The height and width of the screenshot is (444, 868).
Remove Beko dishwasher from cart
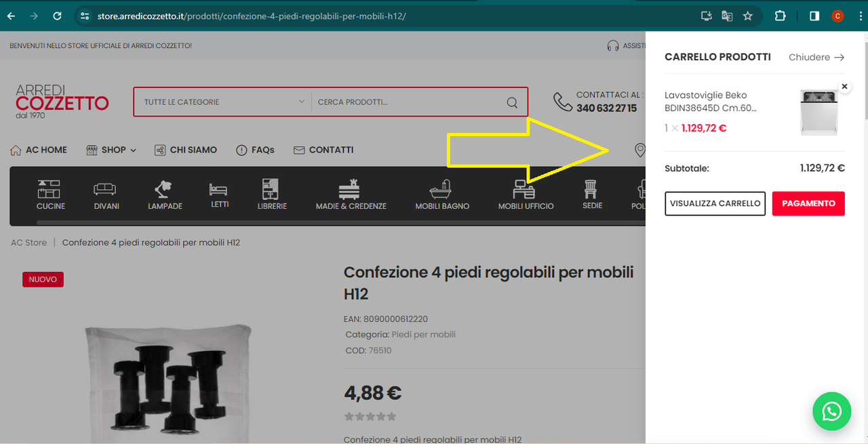click(844, 87)
